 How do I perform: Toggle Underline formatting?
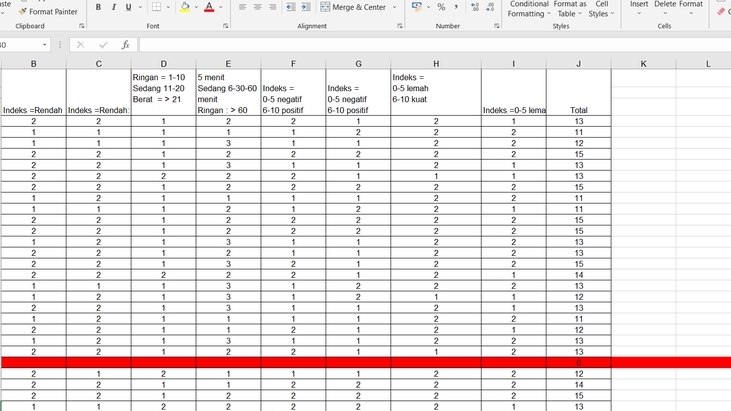click(x=128, y=7)
